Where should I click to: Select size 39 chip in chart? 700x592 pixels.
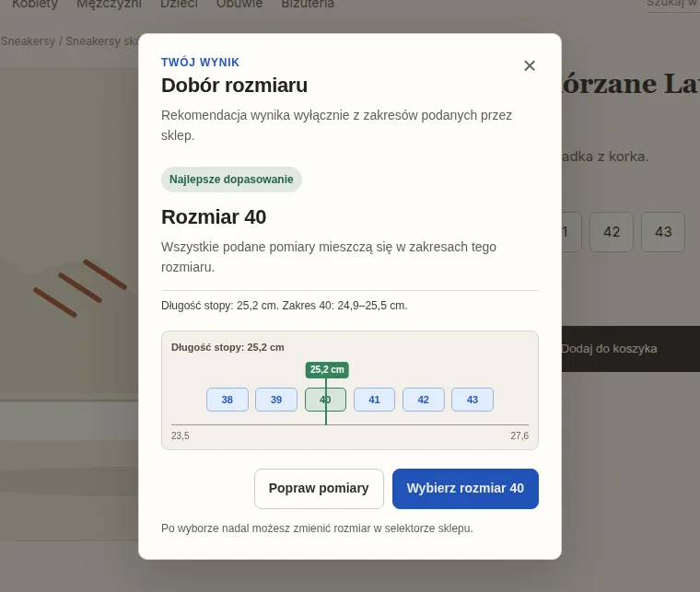coord(276,400)
